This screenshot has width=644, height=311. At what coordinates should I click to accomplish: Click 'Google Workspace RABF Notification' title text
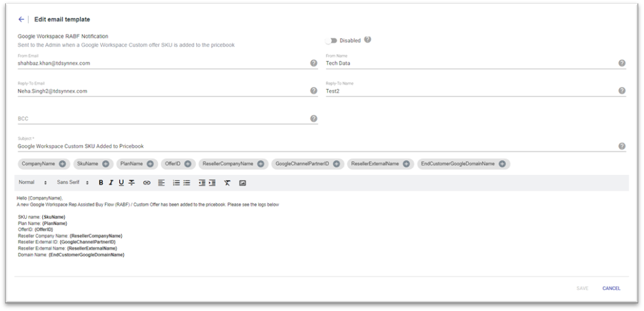click(63, 36)
